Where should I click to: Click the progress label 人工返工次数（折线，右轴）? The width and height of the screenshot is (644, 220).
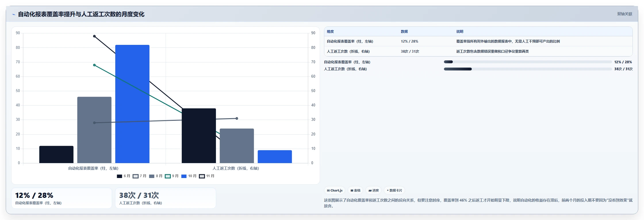pos(345,69)
